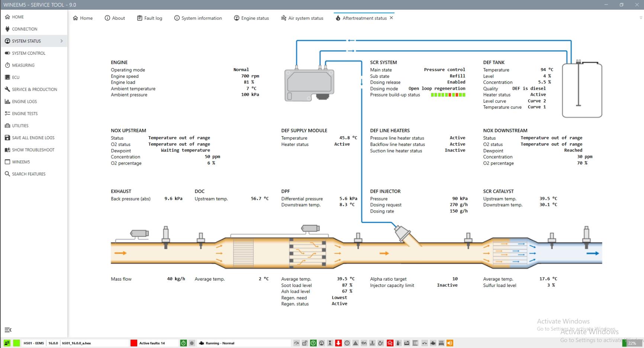Image resolution: width=644 pixels, height=348 pixels.
Task: Select Save All Engine Logs icon
Action: 7,138
